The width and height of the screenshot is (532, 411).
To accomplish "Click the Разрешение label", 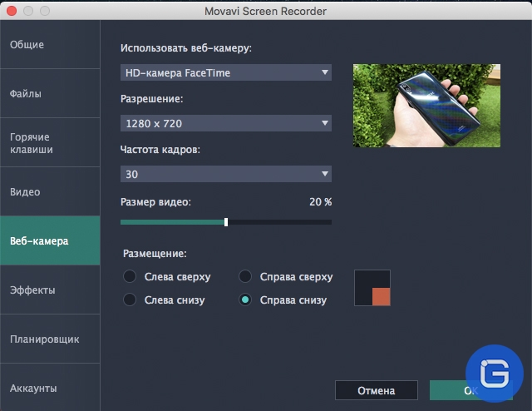I will [151, 99].
